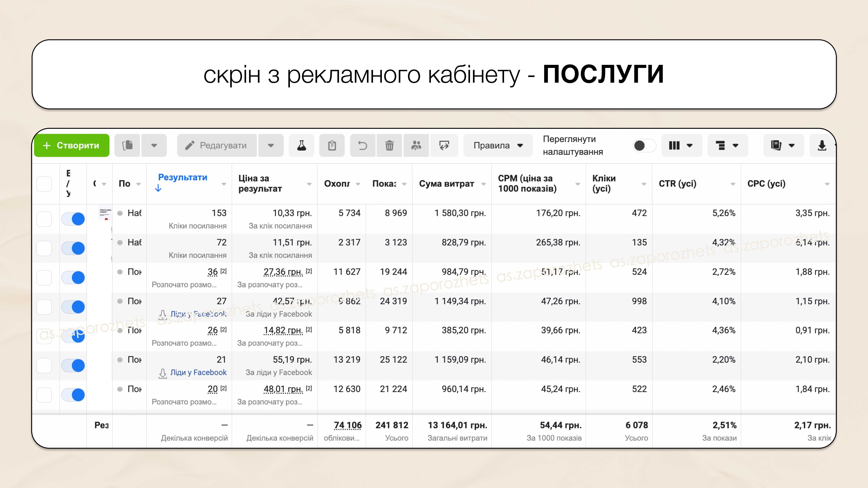Click the undo arrow icon
Screen dimensions: 868x488
click(x=363, y=145)
